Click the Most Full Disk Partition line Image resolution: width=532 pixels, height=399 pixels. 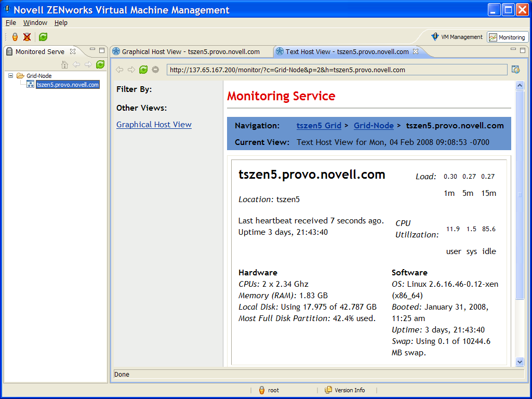[x=307, y=318]
